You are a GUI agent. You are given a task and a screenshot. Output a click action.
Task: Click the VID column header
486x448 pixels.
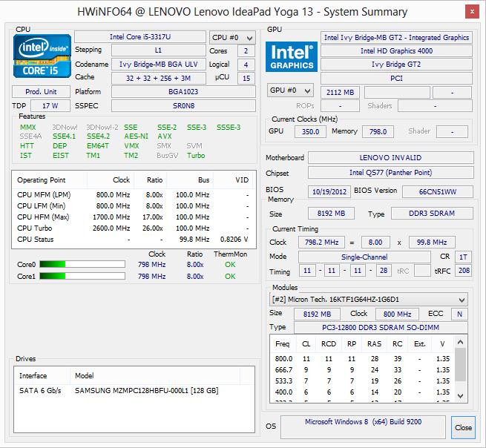click(233, 180)
